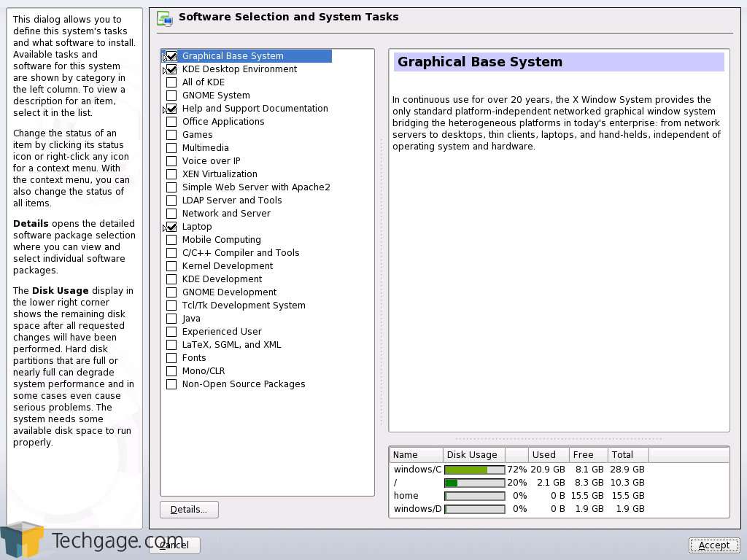Select the home partition name
The width and height of the screenshot is (747, 560).
click(x=406, y=496)
